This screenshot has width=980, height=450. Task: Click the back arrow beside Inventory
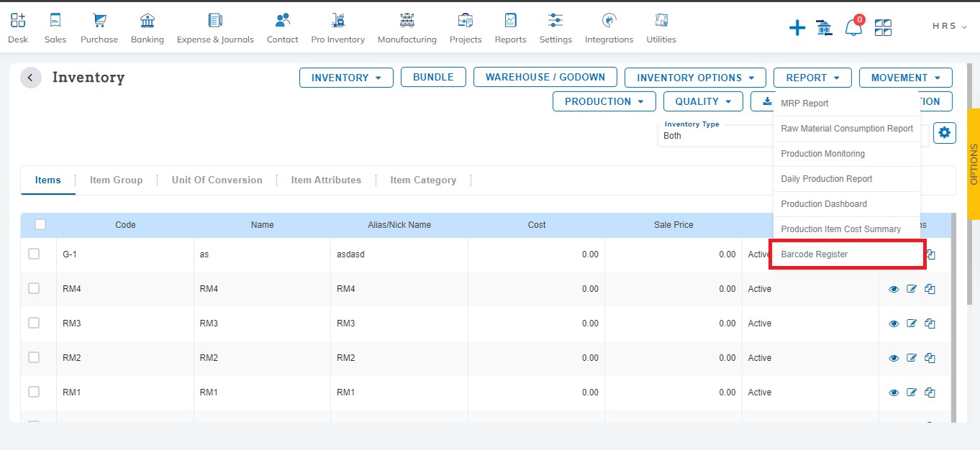[31, 78]
